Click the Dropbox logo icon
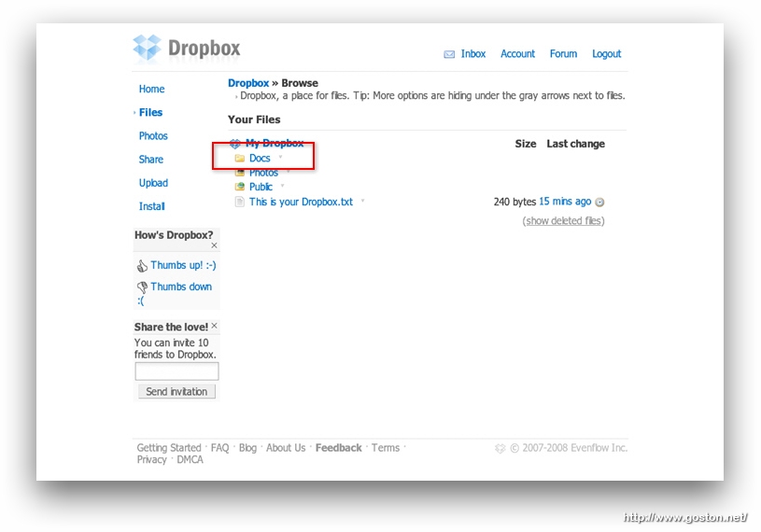 point(147,48)
